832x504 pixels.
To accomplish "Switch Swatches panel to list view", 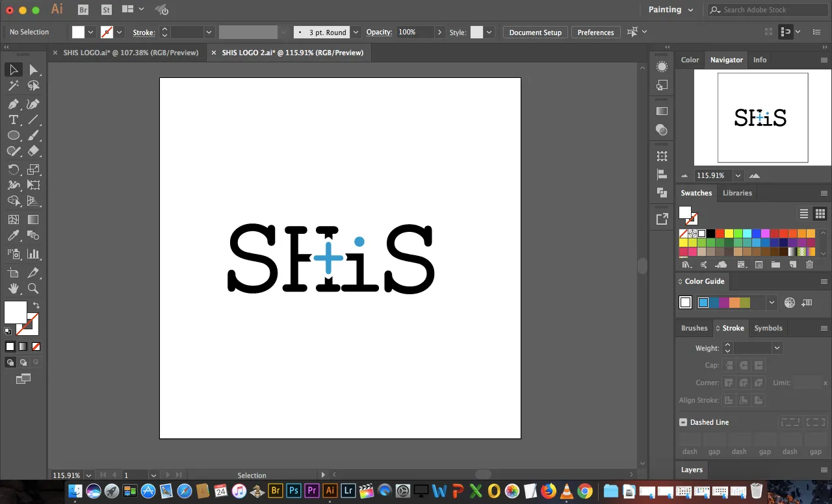I will tap(804, 214).
